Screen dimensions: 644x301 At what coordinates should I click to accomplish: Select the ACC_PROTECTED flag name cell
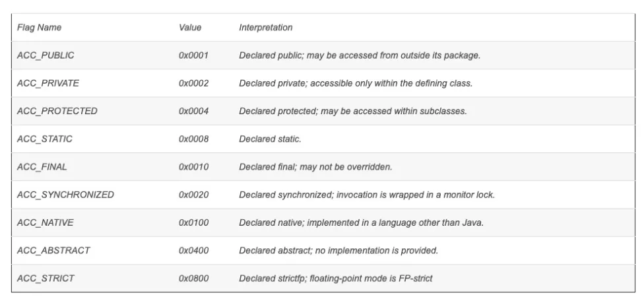[57, 112]
